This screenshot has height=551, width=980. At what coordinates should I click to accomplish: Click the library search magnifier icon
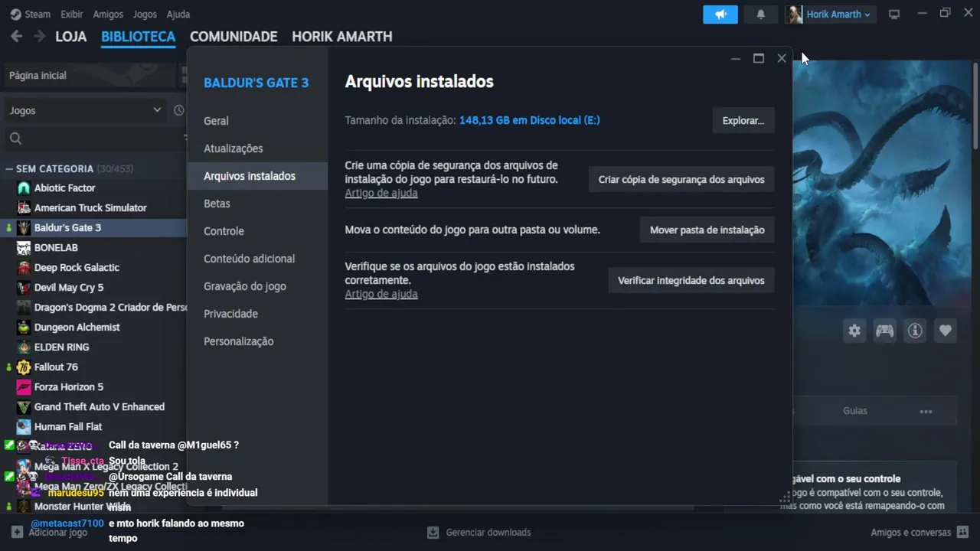point(15,139)
